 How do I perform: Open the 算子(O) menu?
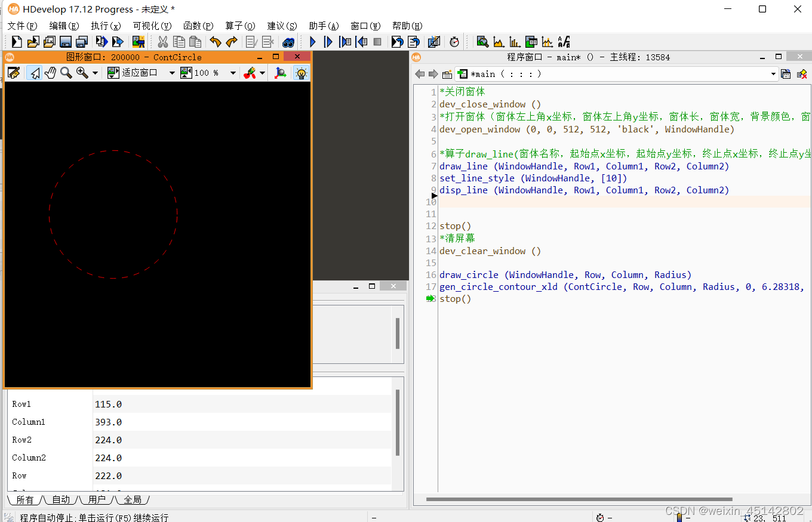(x=240, y=26)
